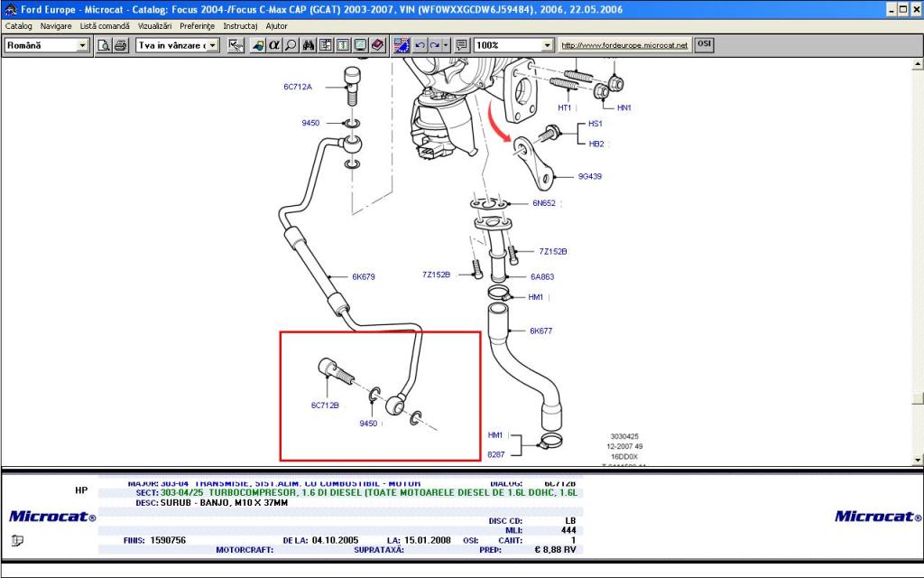The width and height of the screenshot is (924, 578).
Task: Click the flag icon in toolbar
Action: pyautogui.click(x=402, y=45)
